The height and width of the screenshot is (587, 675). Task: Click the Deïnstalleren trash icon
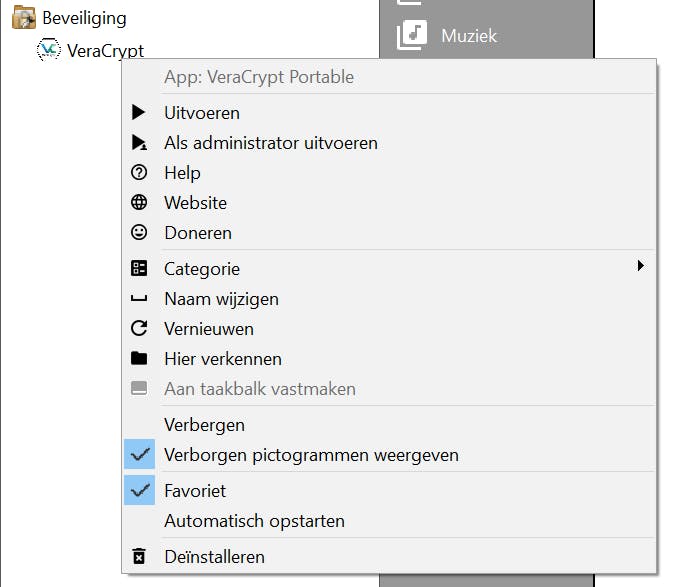(x=140, y=557)
